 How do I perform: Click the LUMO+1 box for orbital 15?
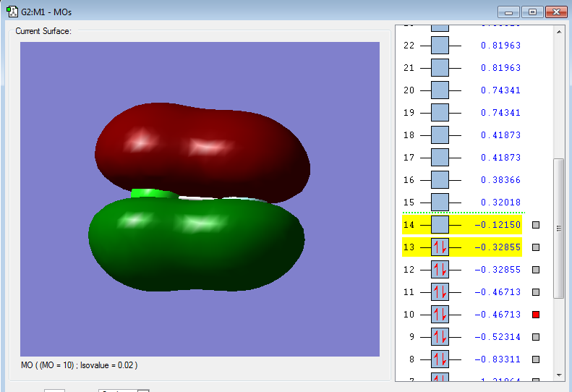pyautogui.click(x=440, y=203)
